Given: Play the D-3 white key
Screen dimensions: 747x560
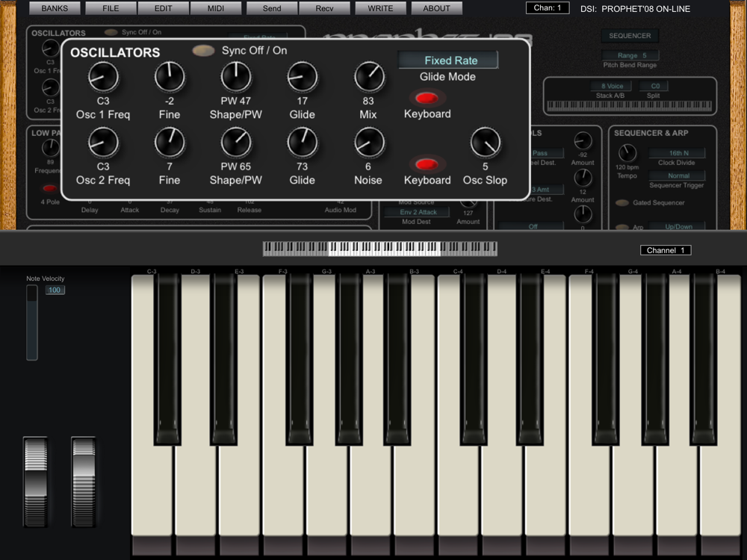Looking at the screenshot, I should point(196,491).
